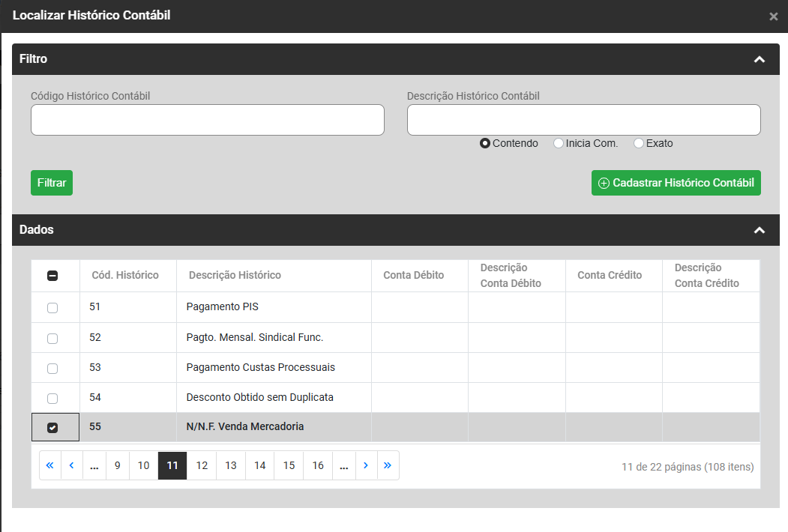Image resolution: width=788 pixels, height=532 pixels.
Task: Click Cadastrar Histórico Contábil button
Action: [x=676, y=183]
